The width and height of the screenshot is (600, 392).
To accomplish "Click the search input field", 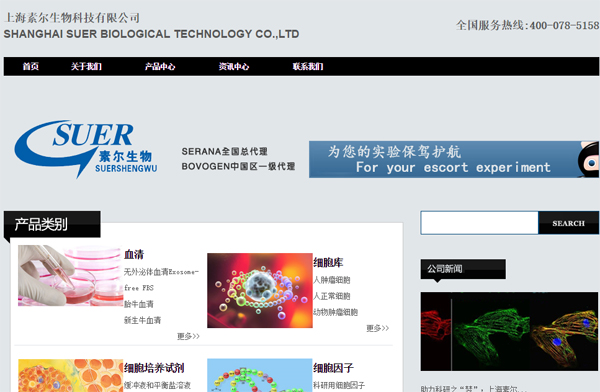I will 479,223.
